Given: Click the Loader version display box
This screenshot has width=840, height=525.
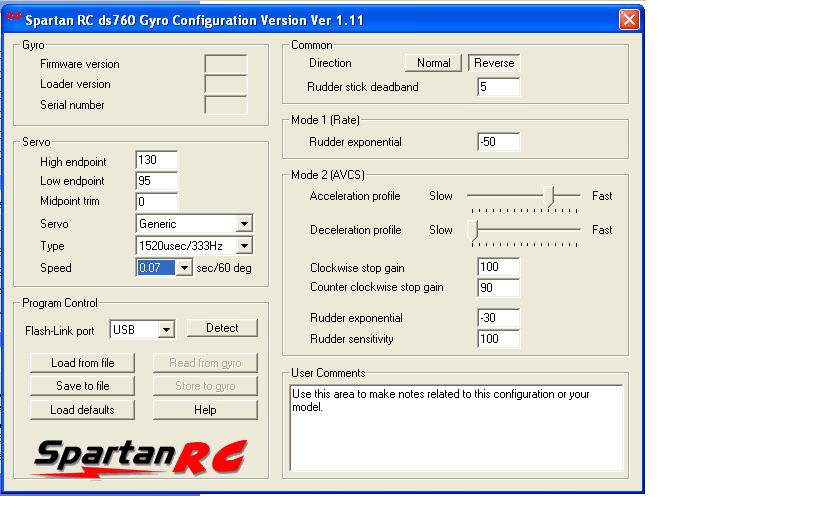Looking at the screenshot, I should [x=226, y=84].
